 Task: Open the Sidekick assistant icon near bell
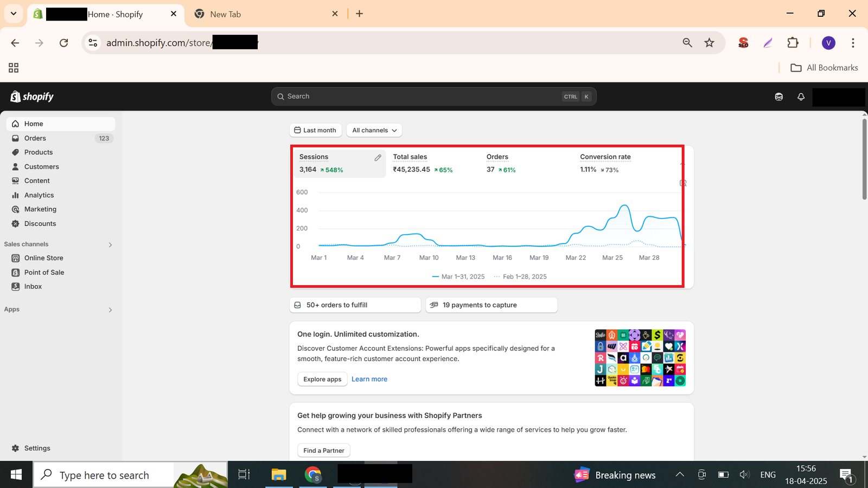(778, 97)
